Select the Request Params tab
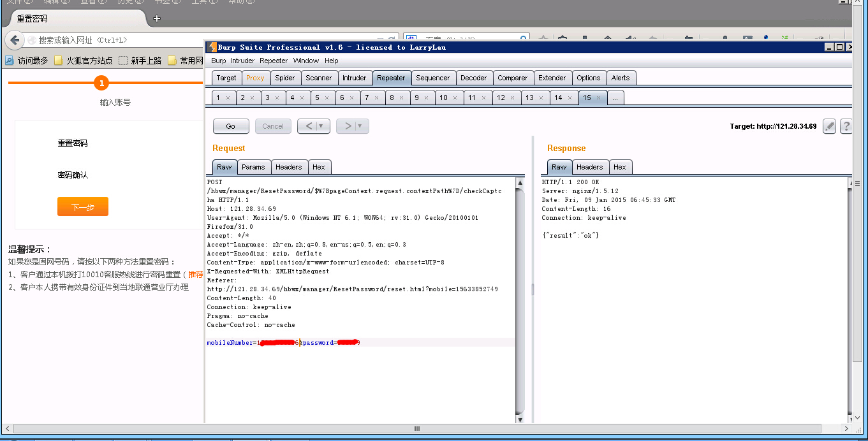 [x=253, y=167]
